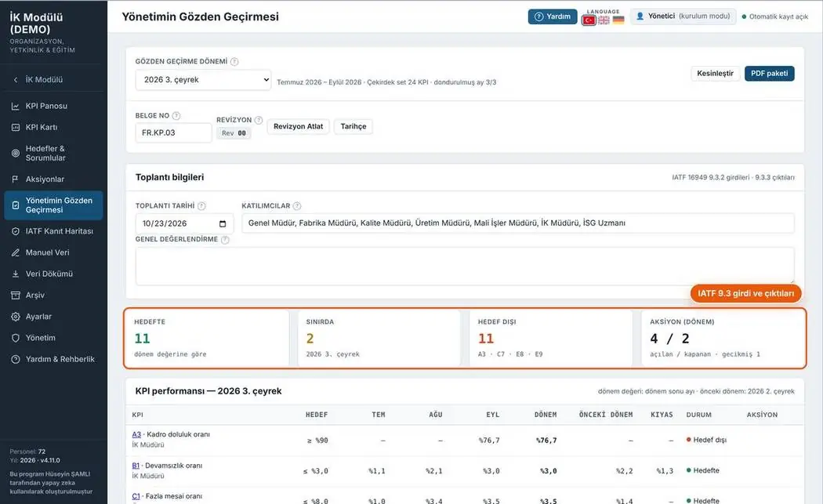Image resolution: width=823 pixels, height=504 pixels.
Task: Click the KPI Kartı sidebar icon
Action: click(15, 127)
